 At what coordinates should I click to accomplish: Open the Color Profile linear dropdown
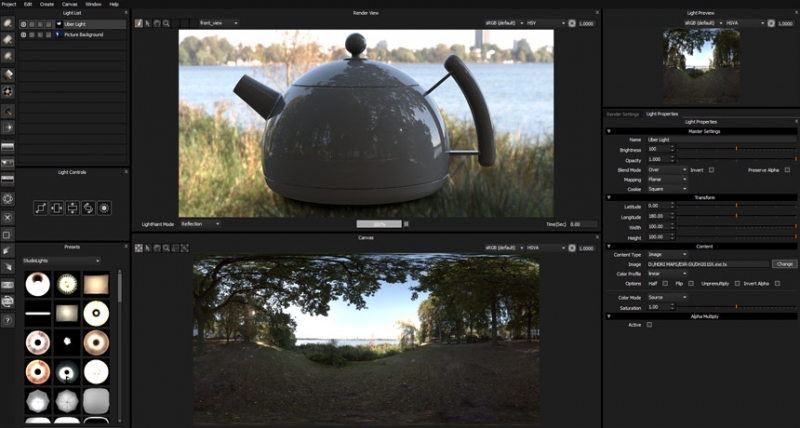pos(667,274)
